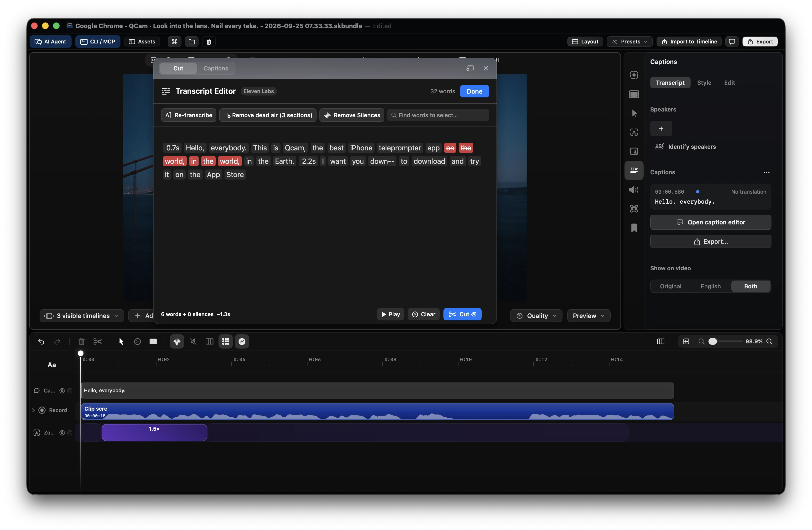Toggle visibility of the Captions track
Screen dimensions: 812x530
[62, 391]
